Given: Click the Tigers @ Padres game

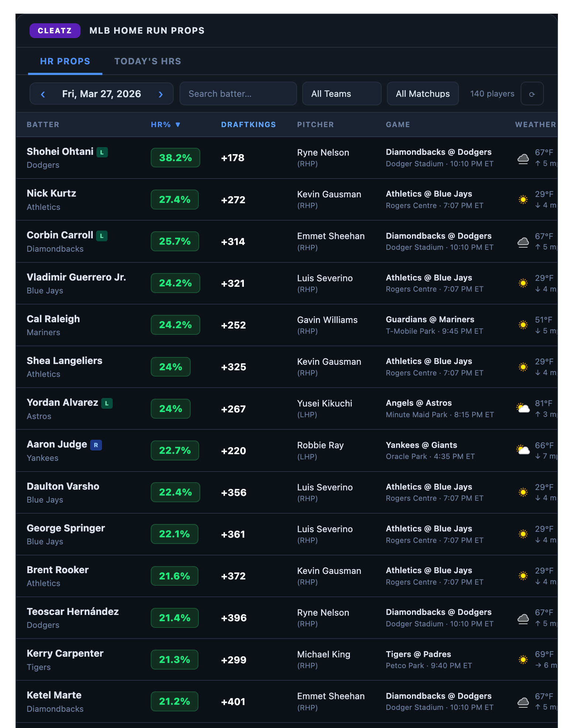Looking at the screenshot, I should [418, 654].
